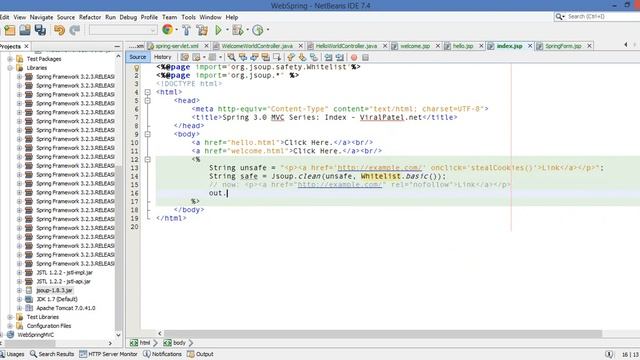This screenshot has height=360, width=640.
Task: Open the Debug menu
Action: (128, 17)
